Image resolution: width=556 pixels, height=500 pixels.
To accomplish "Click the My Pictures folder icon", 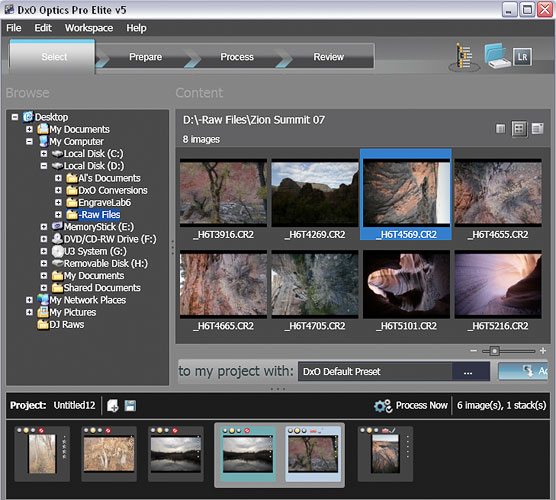I will [x=43, y=312].
